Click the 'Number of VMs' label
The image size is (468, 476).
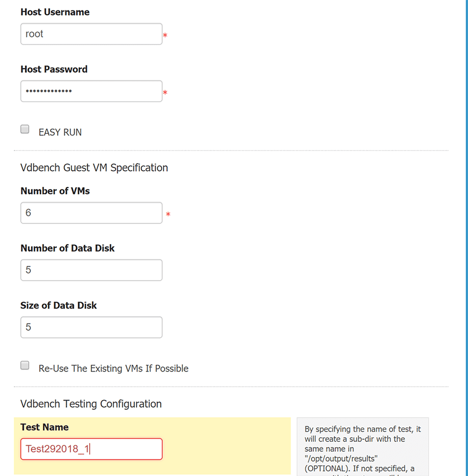55,191
